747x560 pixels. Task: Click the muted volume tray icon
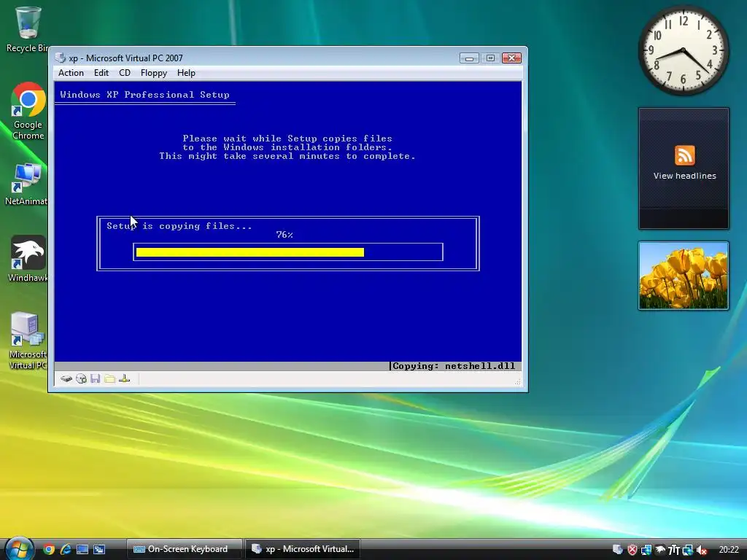point(701,550)
